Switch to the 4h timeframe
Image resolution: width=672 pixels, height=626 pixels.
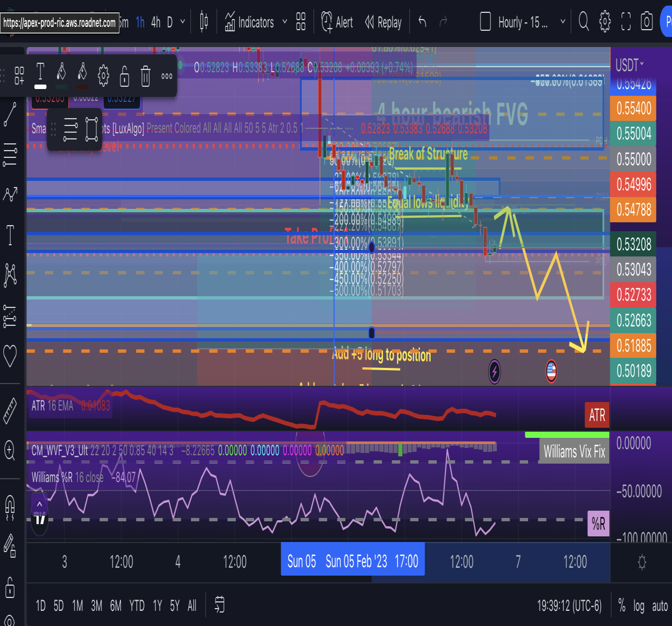click(156, 22)
